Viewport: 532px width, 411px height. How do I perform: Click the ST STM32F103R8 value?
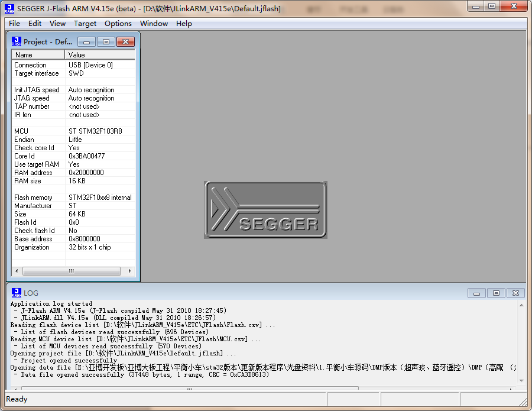point(95,131)
